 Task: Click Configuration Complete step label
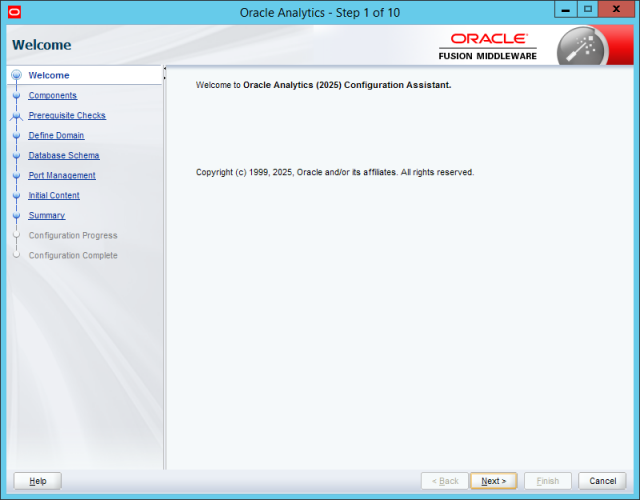click(73, 256)
